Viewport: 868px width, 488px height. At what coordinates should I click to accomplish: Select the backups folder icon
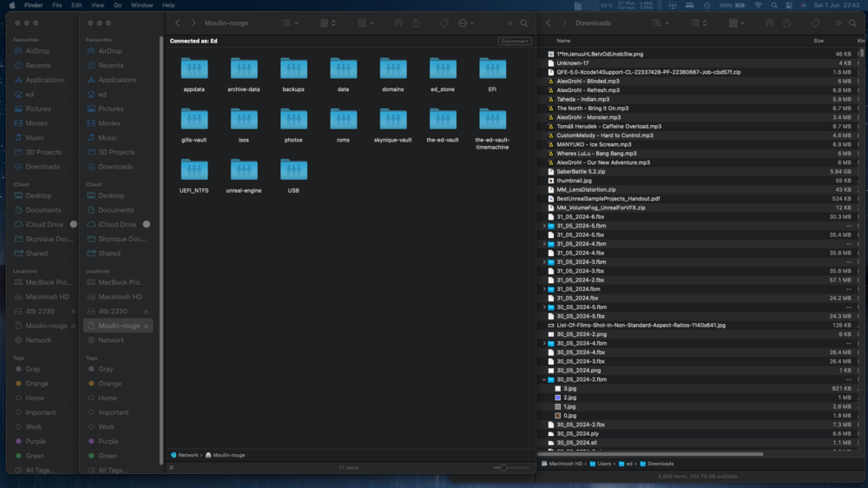tap(293, 69)
